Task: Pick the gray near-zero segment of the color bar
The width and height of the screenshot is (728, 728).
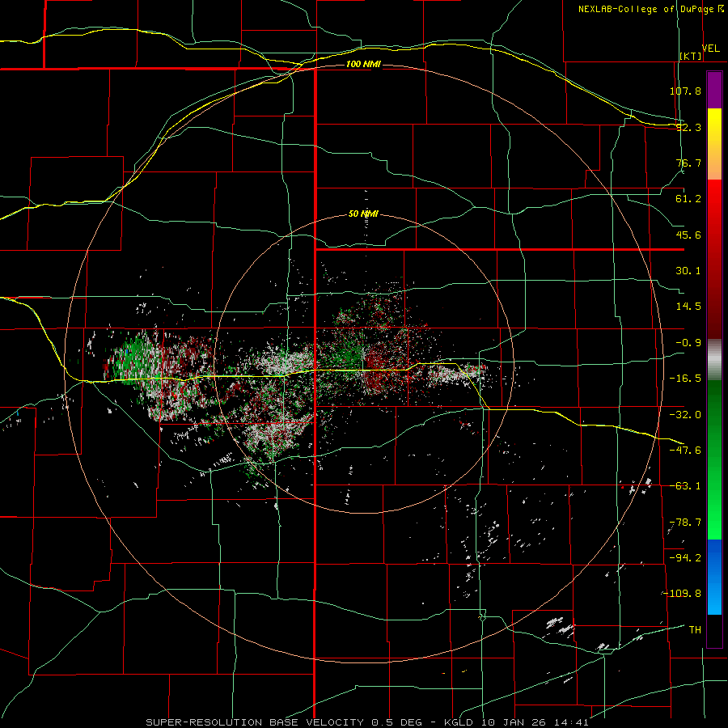Action: point(714,359)
